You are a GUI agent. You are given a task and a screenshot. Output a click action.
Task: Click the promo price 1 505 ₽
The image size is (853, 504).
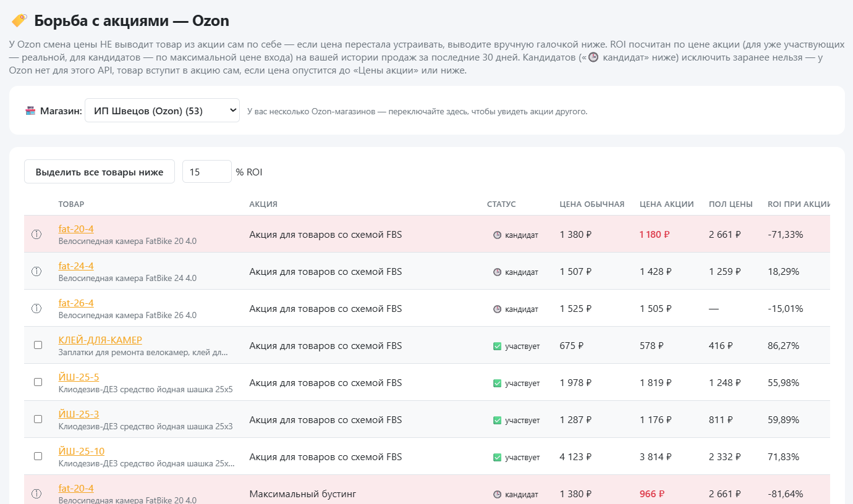coord(655,309)
